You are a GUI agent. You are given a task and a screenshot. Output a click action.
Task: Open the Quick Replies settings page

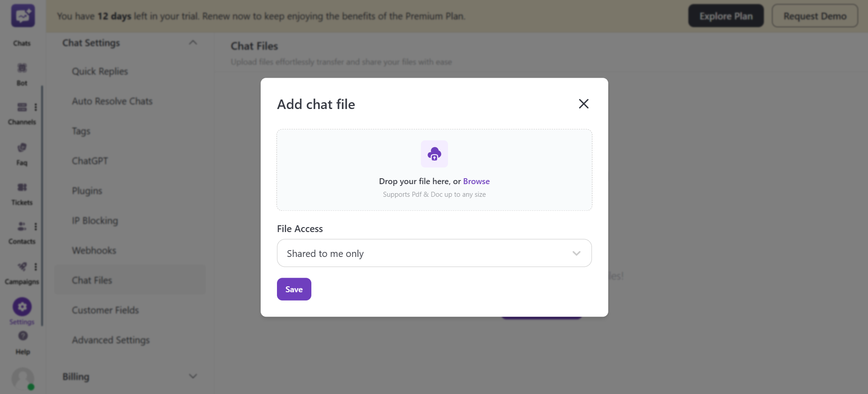[100, 71]
